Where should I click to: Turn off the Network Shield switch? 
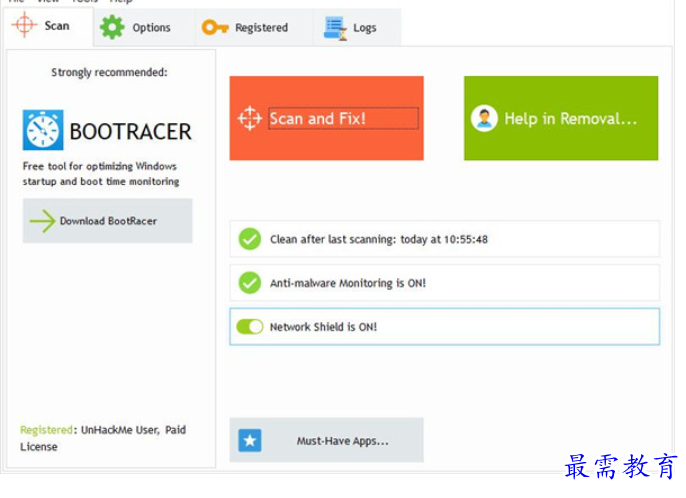(x=250, y=326)
